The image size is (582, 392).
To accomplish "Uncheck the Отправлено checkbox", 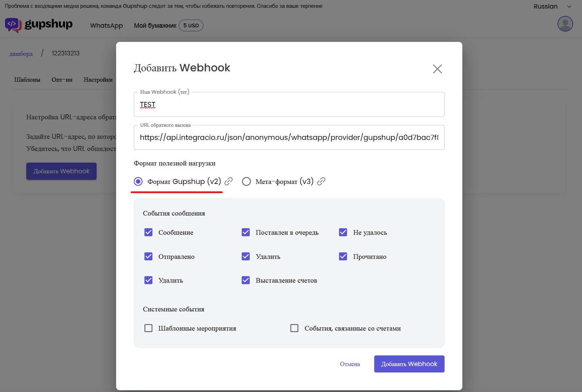I will point(148,256).
